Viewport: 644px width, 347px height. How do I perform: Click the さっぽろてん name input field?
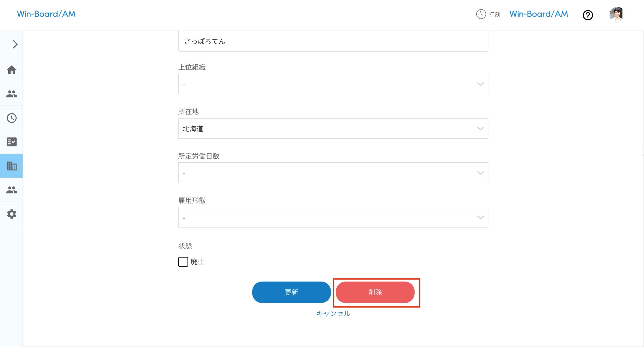coord(333,41)
